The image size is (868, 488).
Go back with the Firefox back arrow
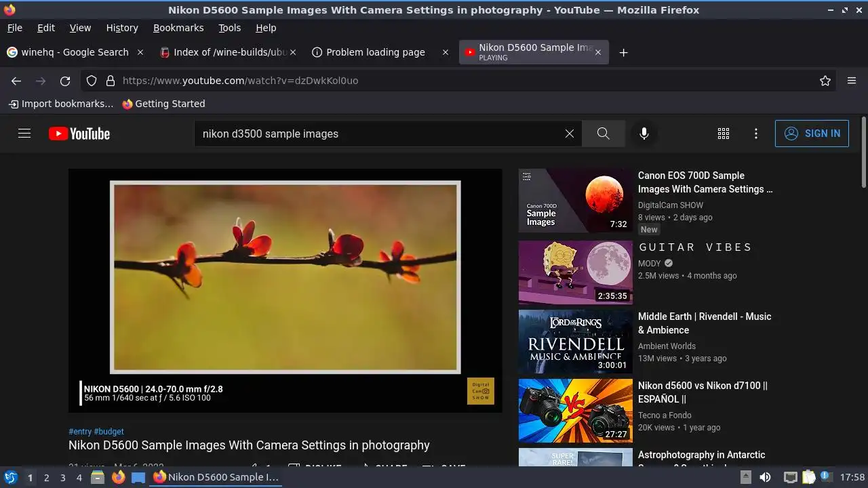[x=16, y=81]
